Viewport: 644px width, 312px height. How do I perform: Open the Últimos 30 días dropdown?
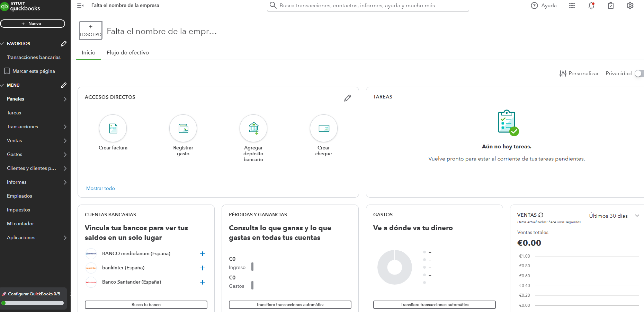[x=614, y=216]
